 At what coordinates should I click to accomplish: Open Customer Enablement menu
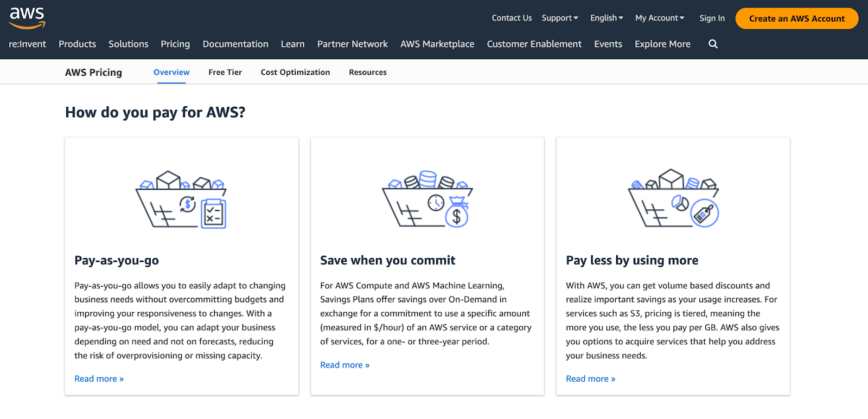(534, 44)
